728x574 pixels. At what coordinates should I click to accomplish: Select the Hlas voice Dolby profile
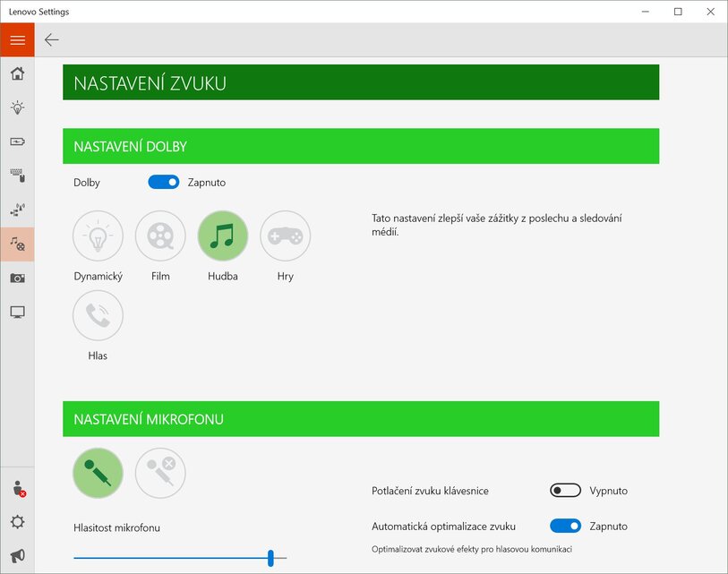coord(98,315)
